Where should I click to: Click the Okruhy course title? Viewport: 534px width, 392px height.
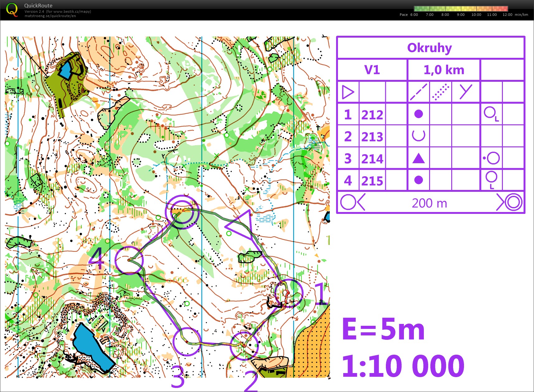[x=429, y=48]
